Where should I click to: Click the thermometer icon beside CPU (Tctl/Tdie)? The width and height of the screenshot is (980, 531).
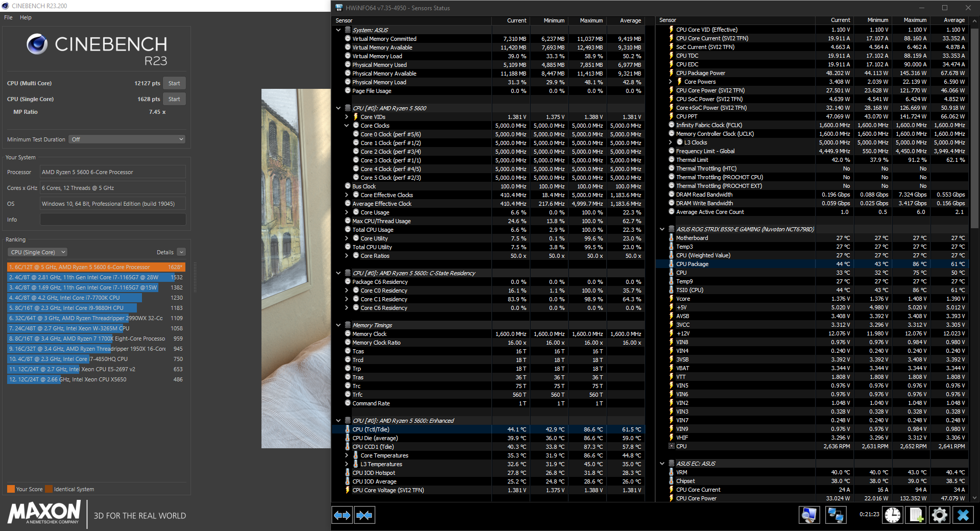pyautogui.click(x=347, y=429)
